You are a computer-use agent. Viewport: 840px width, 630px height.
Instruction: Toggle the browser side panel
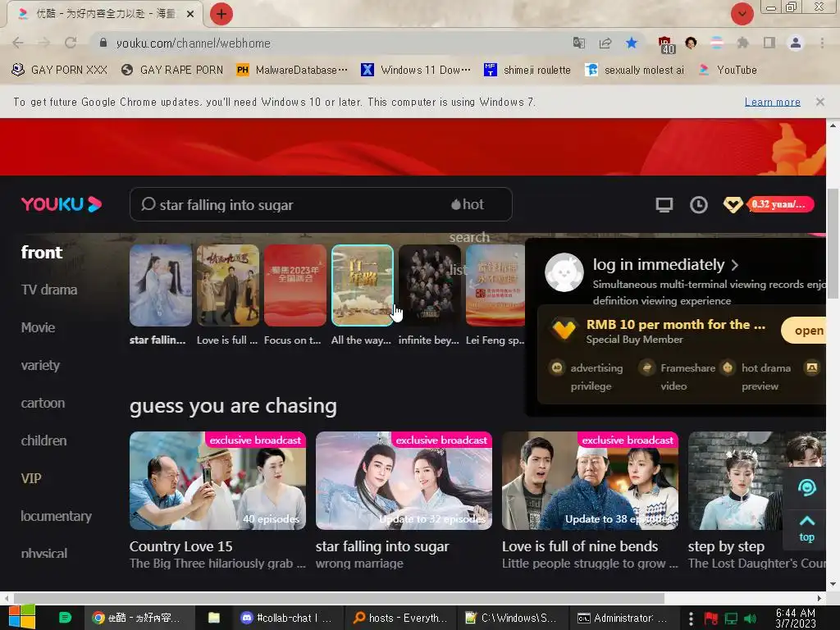pos(769,43)
